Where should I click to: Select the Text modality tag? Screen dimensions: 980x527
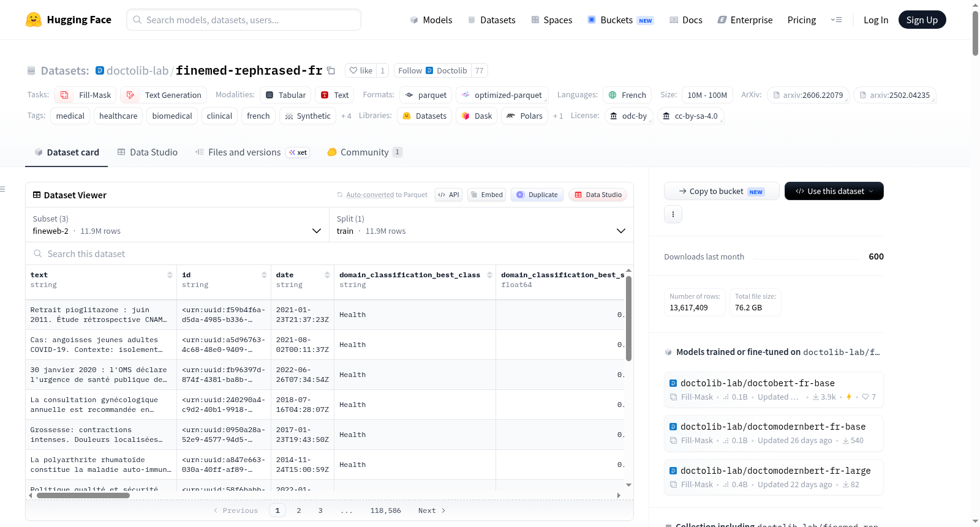(x=334, y=95)
